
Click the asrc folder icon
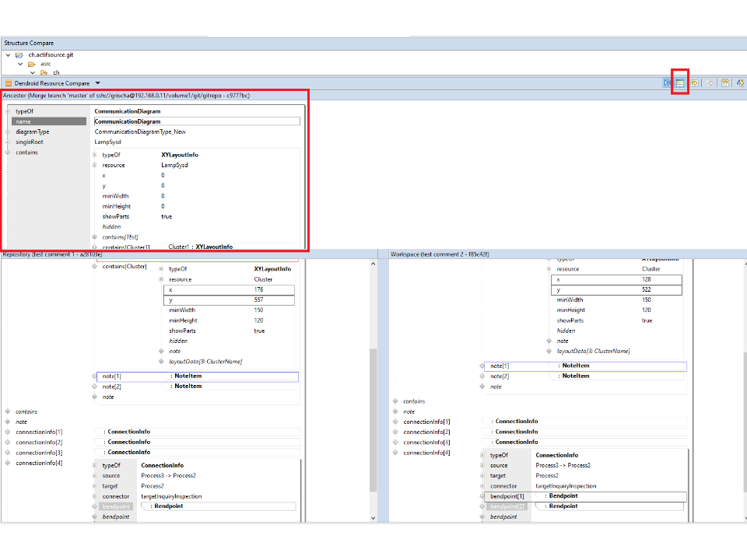[x=32, y=64]
